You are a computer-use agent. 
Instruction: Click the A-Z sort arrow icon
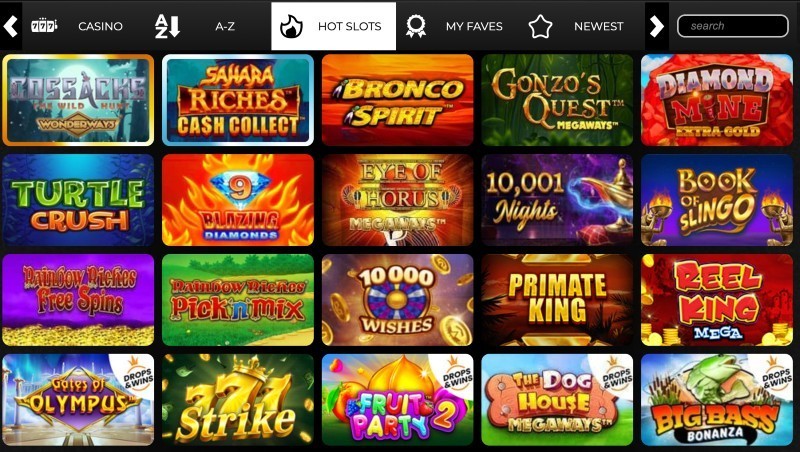(x=167, y=26)
